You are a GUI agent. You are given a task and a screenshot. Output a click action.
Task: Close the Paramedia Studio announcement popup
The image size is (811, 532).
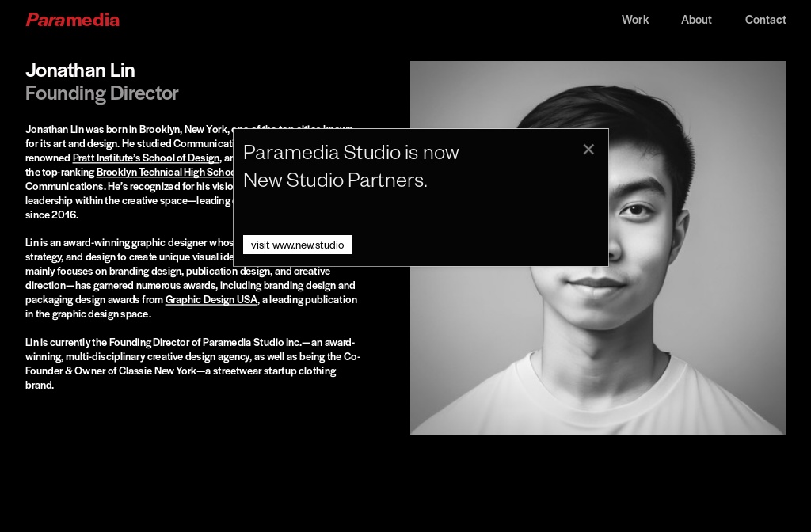(x=588, y=150)
